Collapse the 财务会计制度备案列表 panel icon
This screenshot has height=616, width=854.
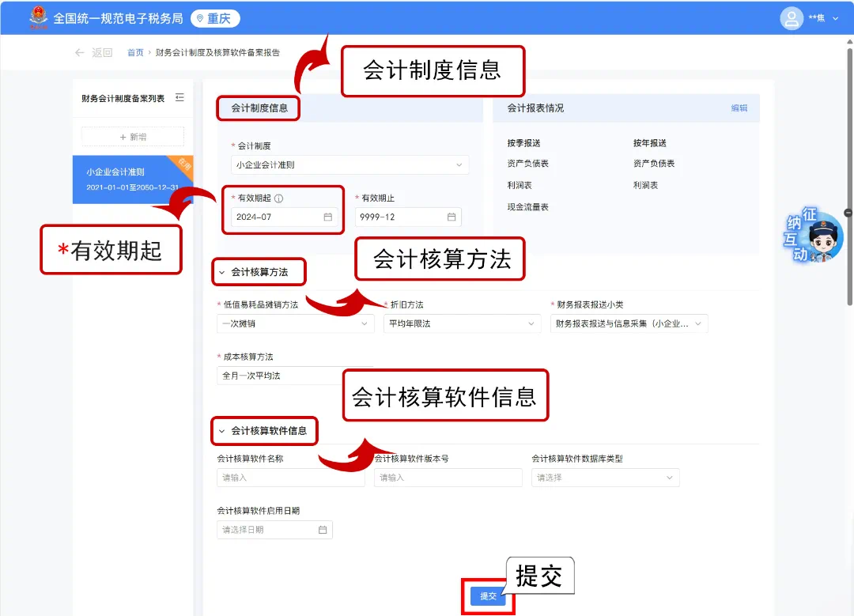[x=179, y=98]
